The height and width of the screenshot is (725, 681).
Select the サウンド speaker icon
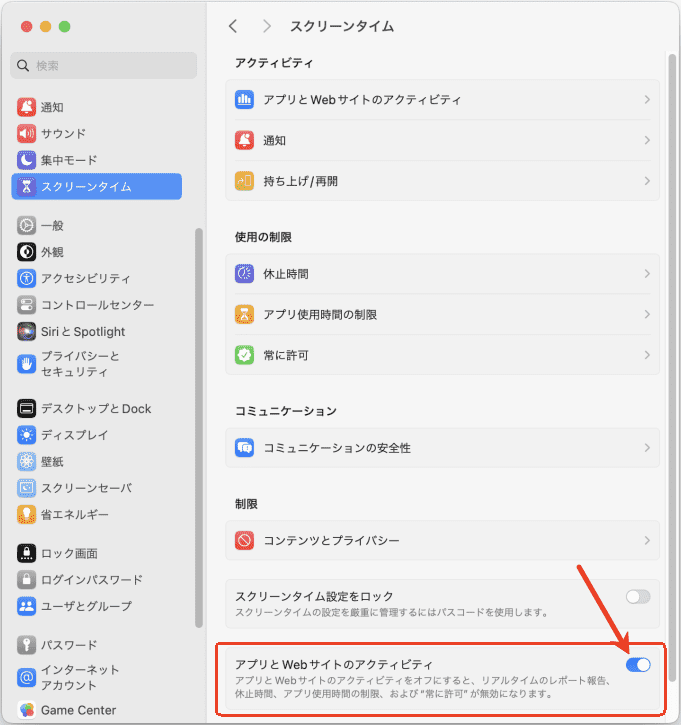26,134
